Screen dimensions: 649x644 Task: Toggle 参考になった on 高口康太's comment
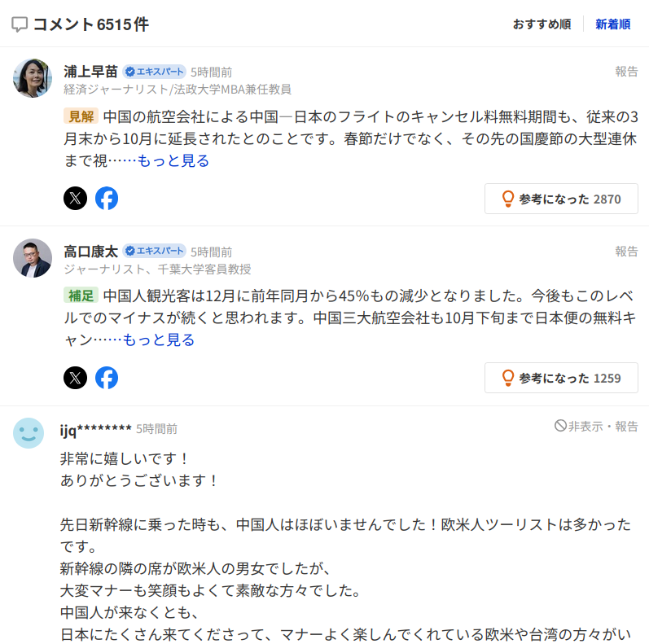561,378
